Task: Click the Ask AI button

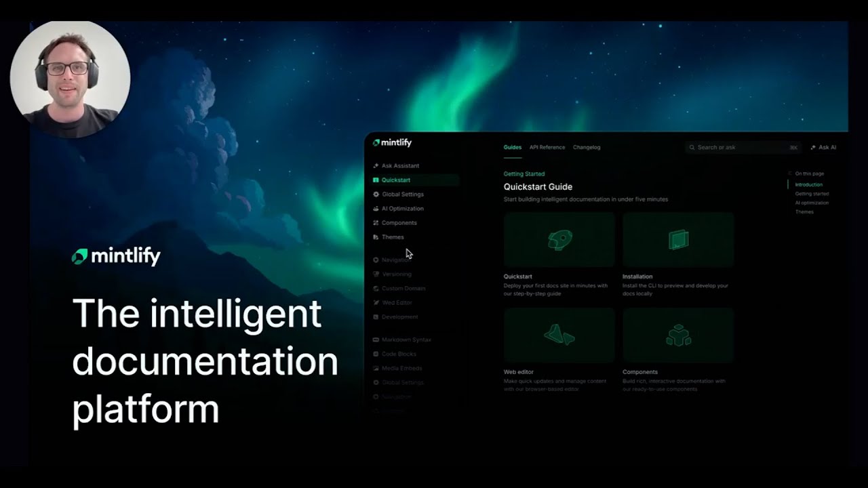Action: click(823, 147)
